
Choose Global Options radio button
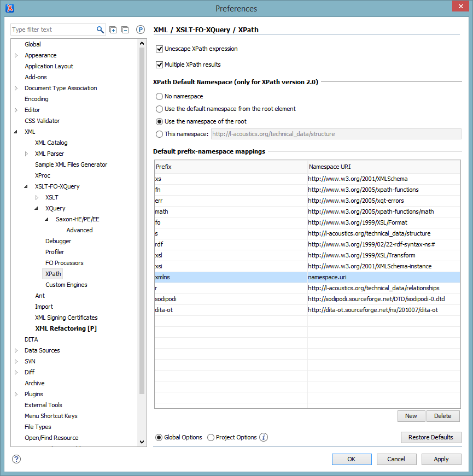(x=159, y=437)
